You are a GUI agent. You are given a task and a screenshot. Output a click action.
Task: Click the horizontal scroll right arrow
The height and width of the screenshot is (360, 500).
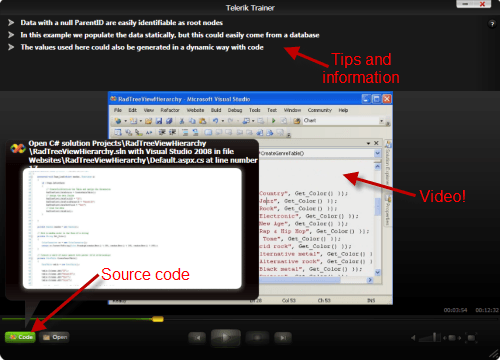(370, 280)
